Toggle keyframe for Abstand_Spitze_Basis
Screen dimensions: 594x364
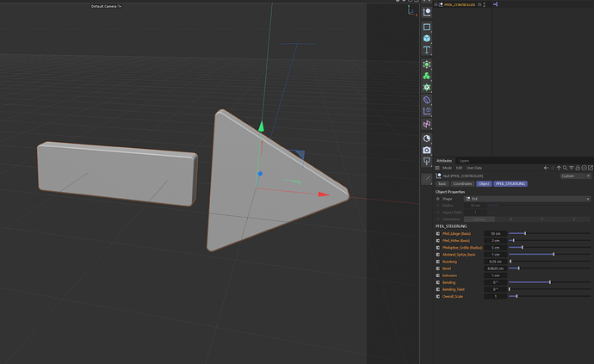coord(438,255)
